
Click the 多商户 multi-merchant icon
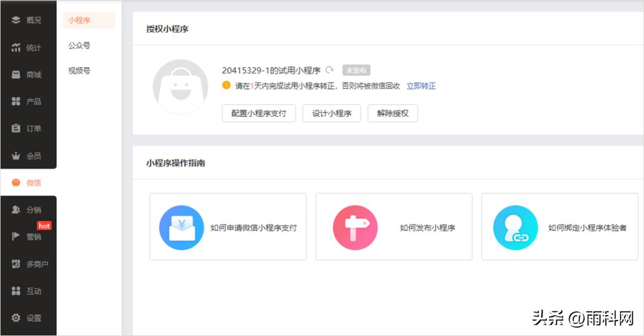(16, 264)
